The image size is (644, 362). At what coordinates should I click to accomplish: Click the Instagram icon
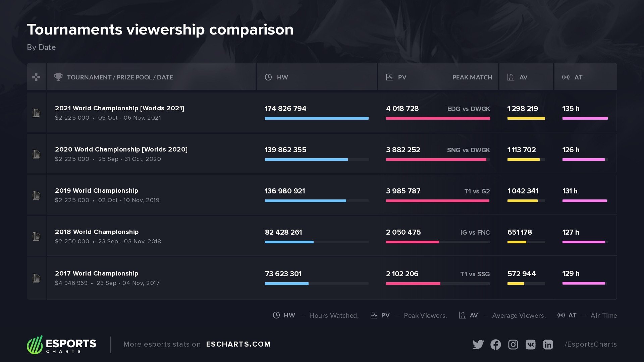513,345
